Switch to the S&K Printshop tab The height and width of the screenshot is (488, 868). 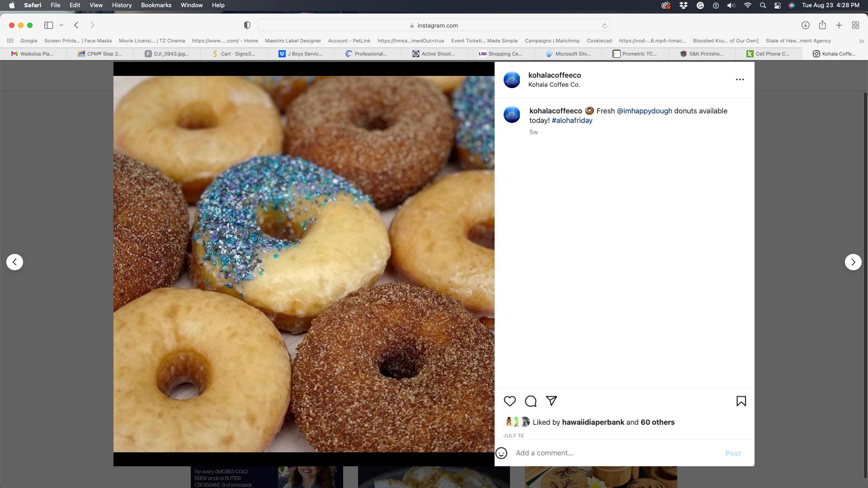702,54
